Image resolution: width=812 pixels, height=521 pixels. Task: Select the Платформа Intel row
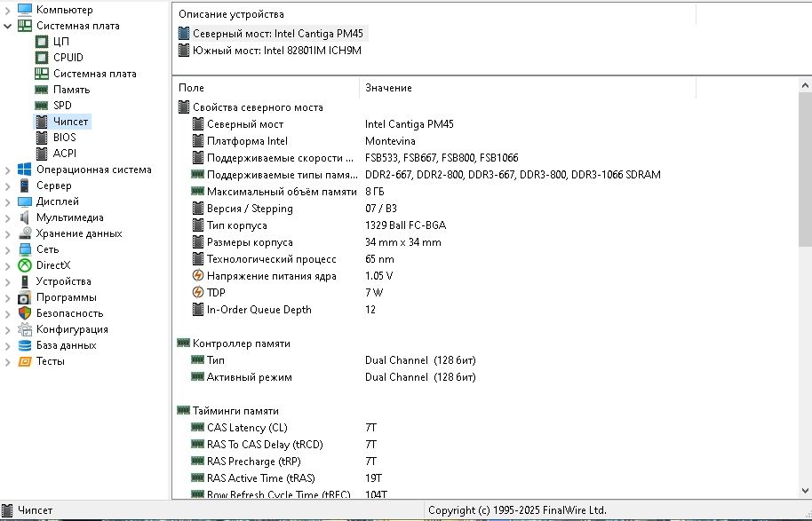pyautogui.click(x=442, y=141)
